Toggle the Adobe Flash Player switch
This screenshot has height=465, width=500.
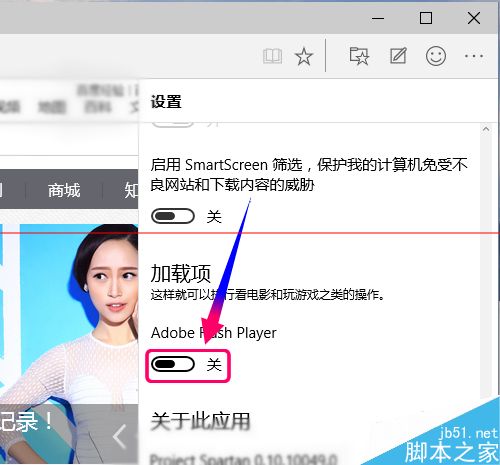pos(173,364)
